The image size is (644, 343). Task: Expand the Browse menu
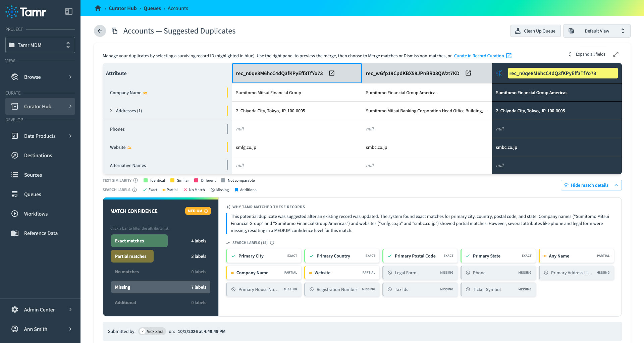pos(40,77)
